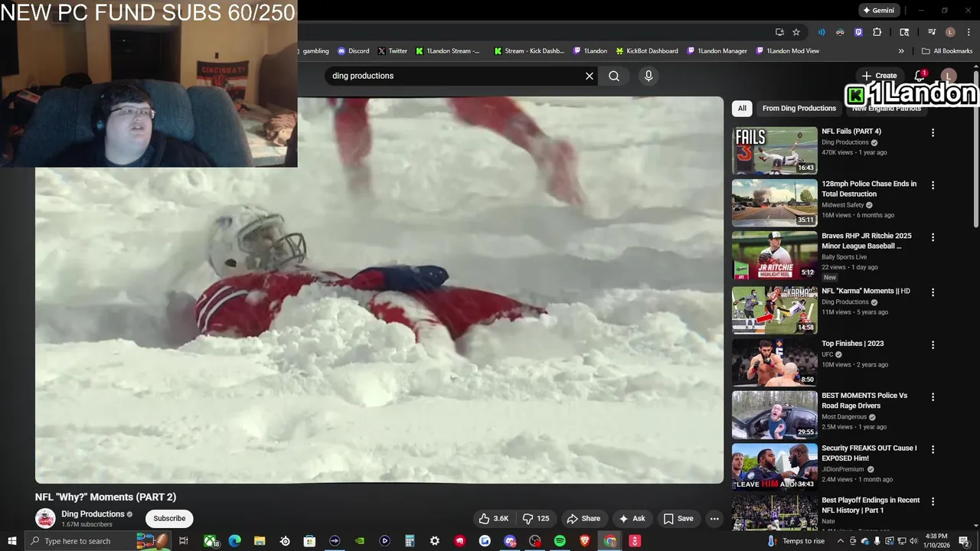This screenshot has width=980, height=551.
Task: Open the 1Landon Manager bookmark
Action: [717, 51]
